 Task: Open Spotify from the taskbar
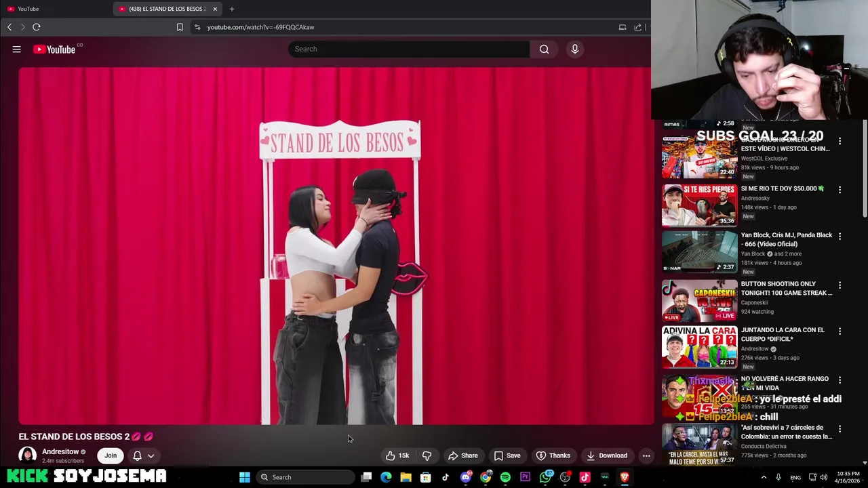pyautogui.click(x=505, y=477)
